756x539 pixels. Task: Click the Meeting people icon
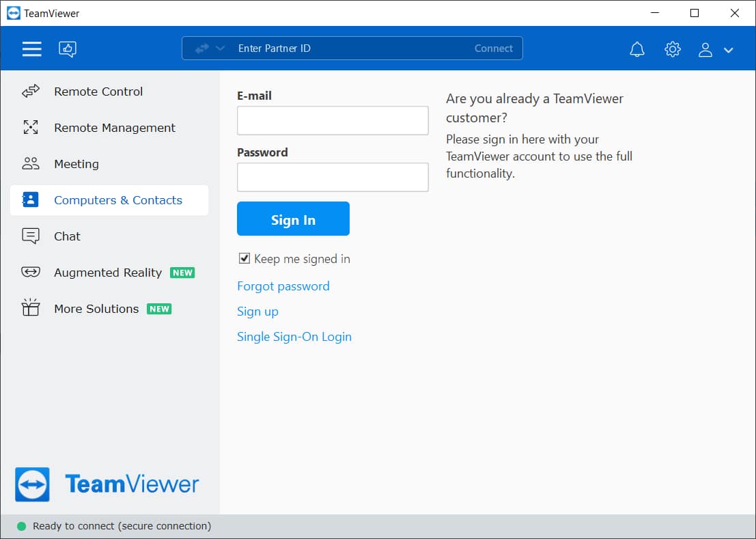[x=30, y=163]
